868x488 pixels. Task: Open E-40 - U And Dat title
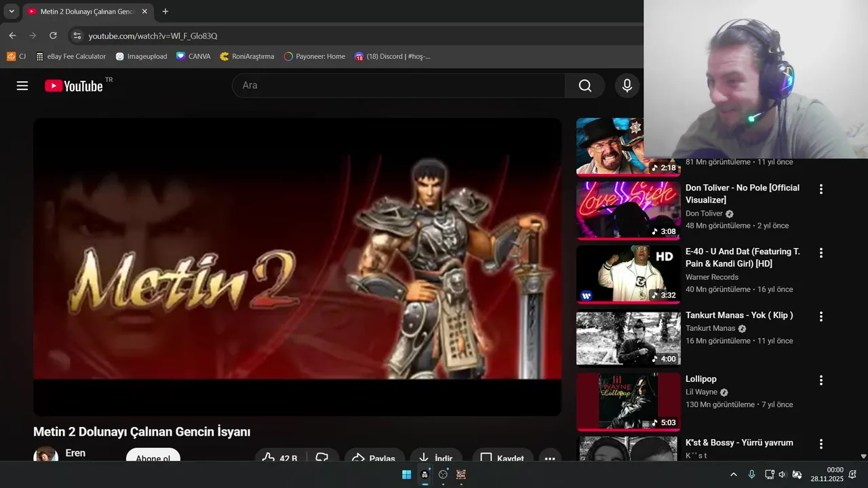point(743,257)
